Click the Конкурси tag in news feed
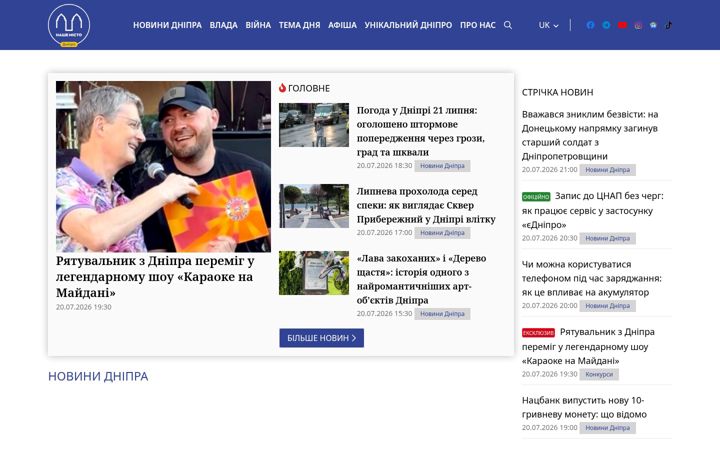 [x=599, y=374]
